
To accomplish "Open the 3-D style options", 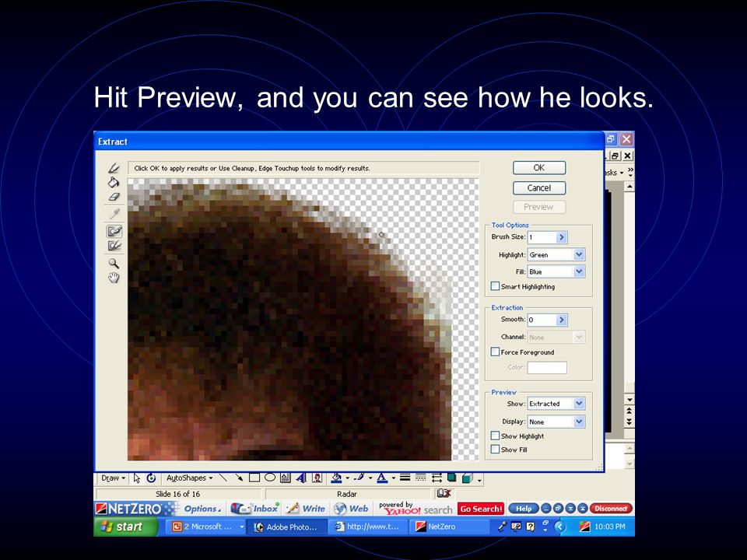I will [468, 478].
